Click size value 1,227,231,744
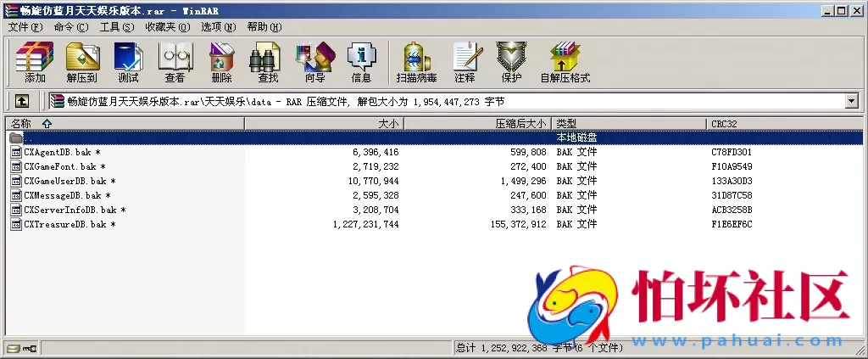The width and height of the screenshot is (868, 359). 366,224
